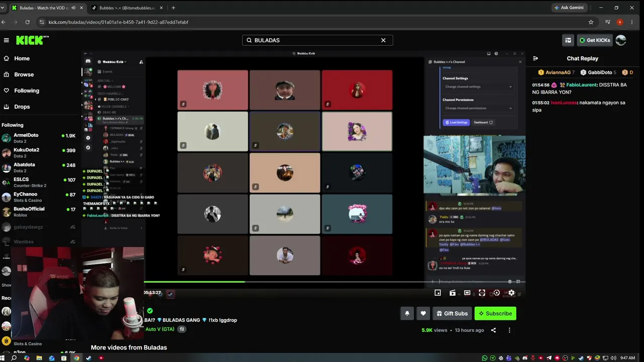644x362 pixels.
Task: Open the Chrome three-dot menu
Action: (x=632, y=22)
